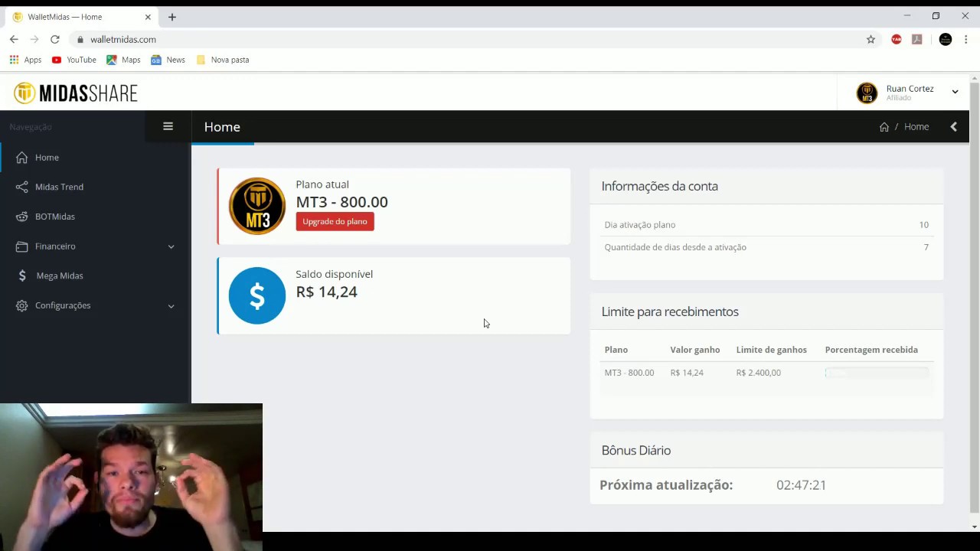
Task: Open Nova pasta bookmark folder
Action: [223, 60]
